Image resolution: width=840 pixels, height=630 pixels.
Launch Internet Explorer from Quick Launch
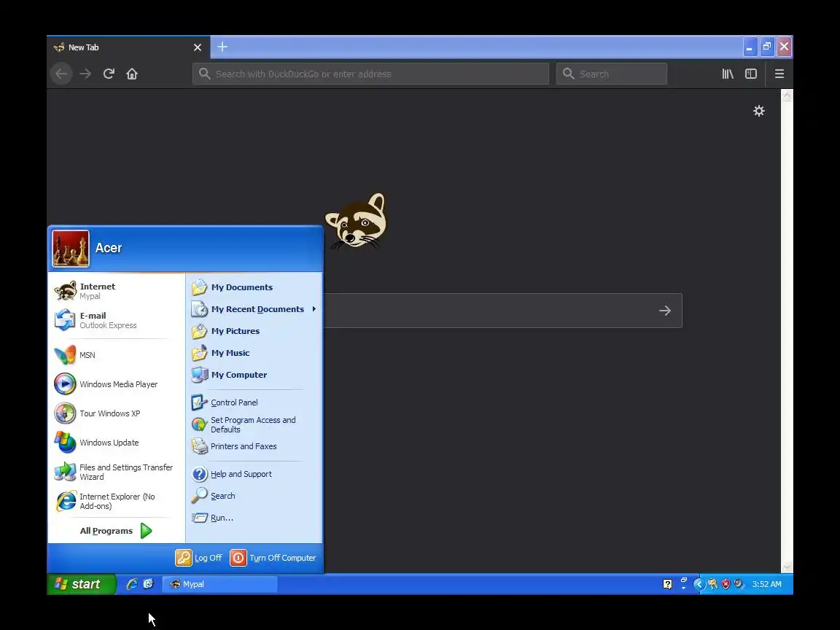(132, 584)
